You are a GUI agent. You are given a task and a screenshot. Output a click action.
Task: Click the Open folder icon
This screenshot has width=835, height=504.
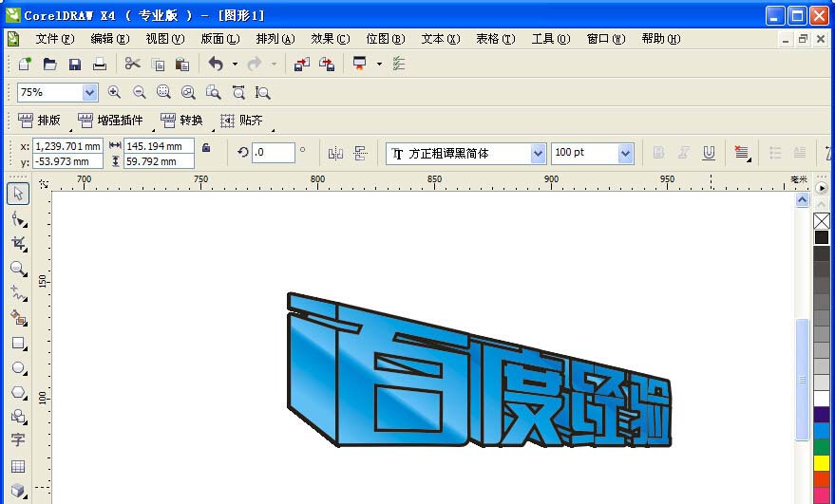tap(49, 65)
